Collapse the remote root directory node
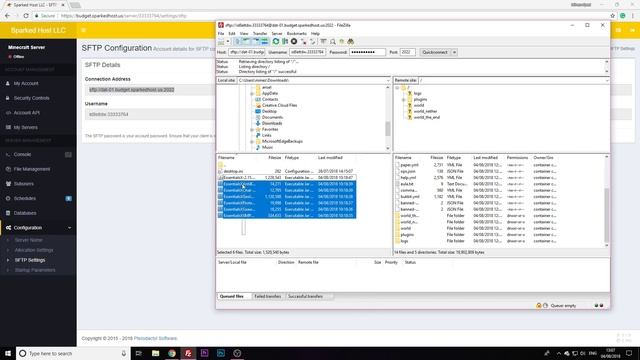The height and width of the screenshot is (360, 640). 397,88
